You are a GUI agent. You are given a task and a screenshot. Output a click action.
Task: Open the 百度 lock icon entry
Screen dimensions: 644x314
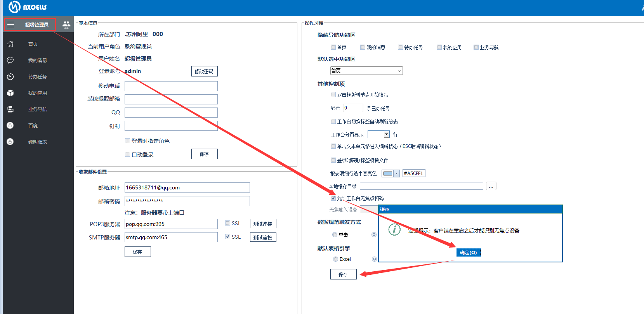pos(10,126)
